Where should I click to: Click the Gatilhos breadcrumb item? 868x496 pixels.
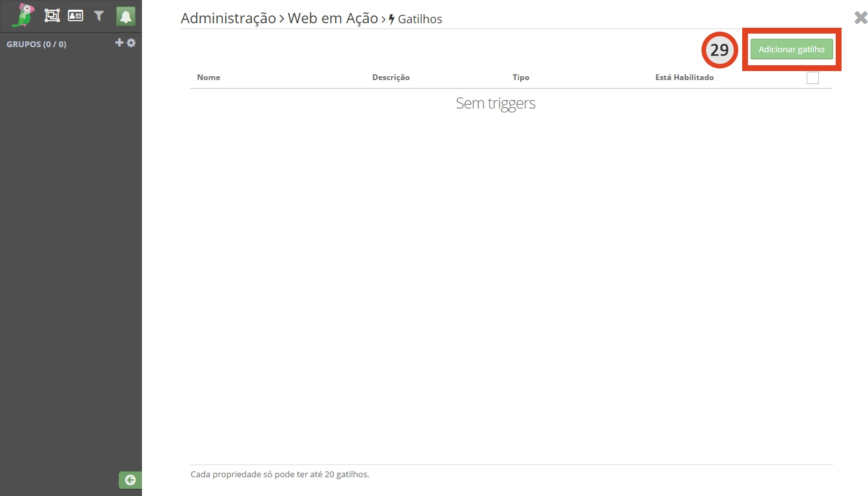click(415, 19)
